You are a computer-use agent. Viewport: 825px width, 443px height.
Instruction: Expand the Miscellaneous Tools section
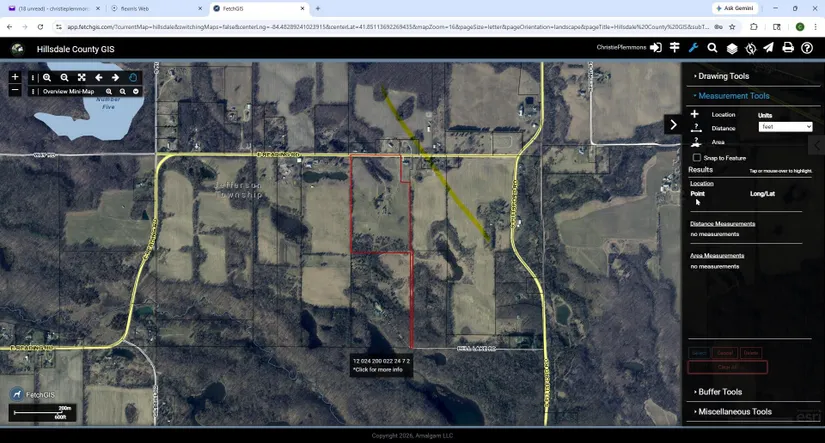click(734, 411)
